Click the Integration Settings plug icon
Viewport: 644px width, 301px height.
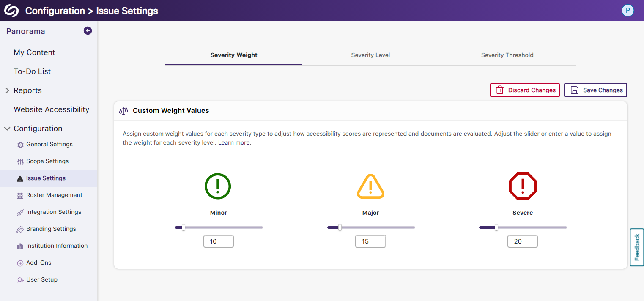(x=20, y=212)
